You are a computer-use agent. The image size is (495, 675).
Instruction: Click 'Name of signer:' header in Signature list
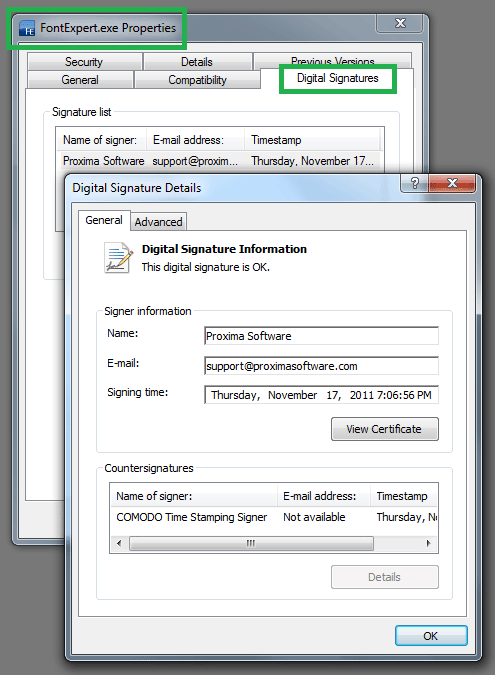click(102, 140)
